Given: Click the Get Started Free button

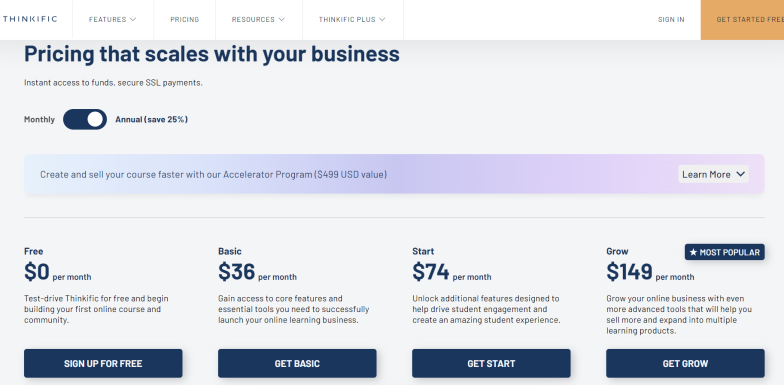Looking at the screenshot, I should click(742, 20).
